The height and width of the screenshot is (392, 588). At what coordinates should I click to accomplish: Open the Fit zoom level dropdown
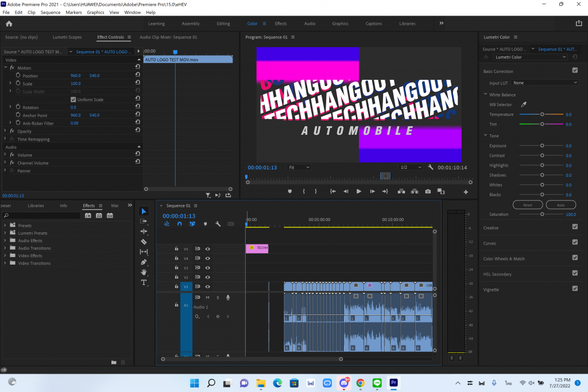click(x=299, y=168)
